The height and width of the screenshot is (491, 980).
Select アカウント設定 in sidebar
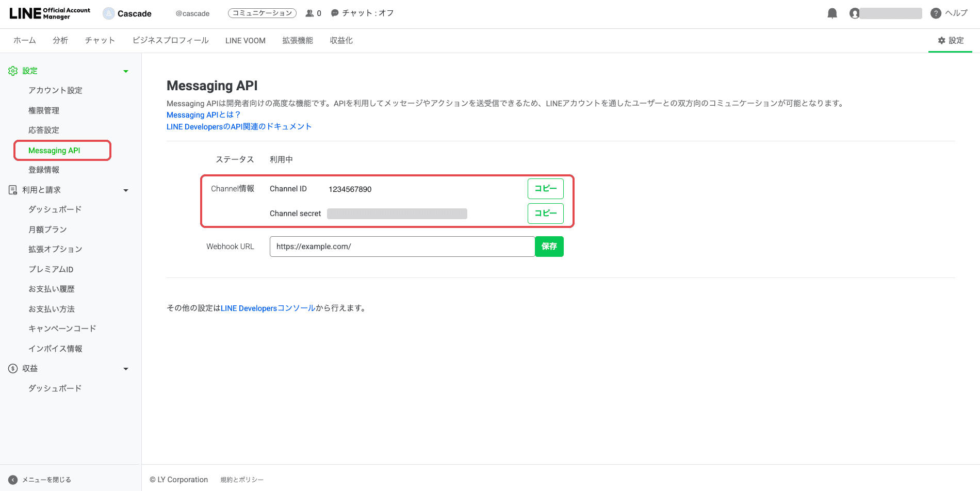tap(55, 90)
